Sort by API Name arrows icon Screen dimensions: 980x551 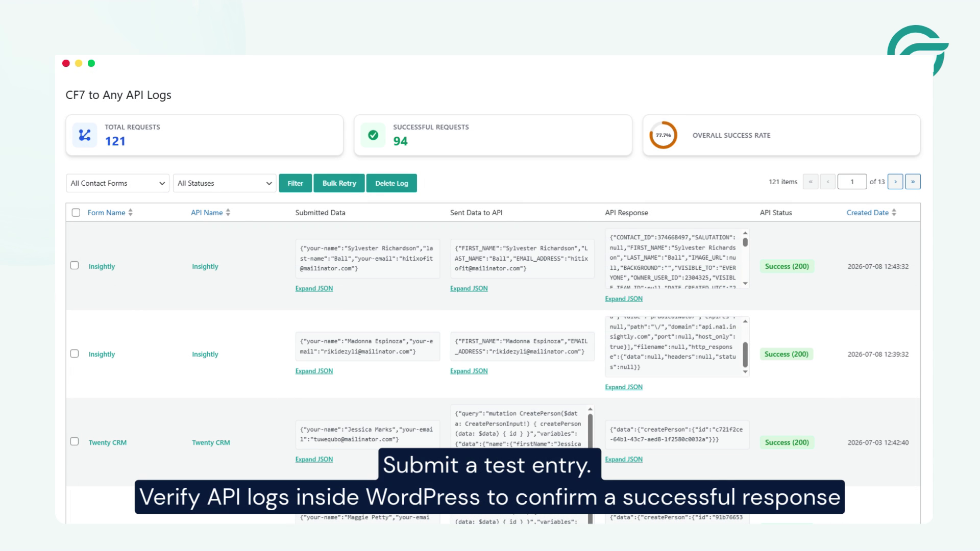pyautogui.click(x=228, y=213)
